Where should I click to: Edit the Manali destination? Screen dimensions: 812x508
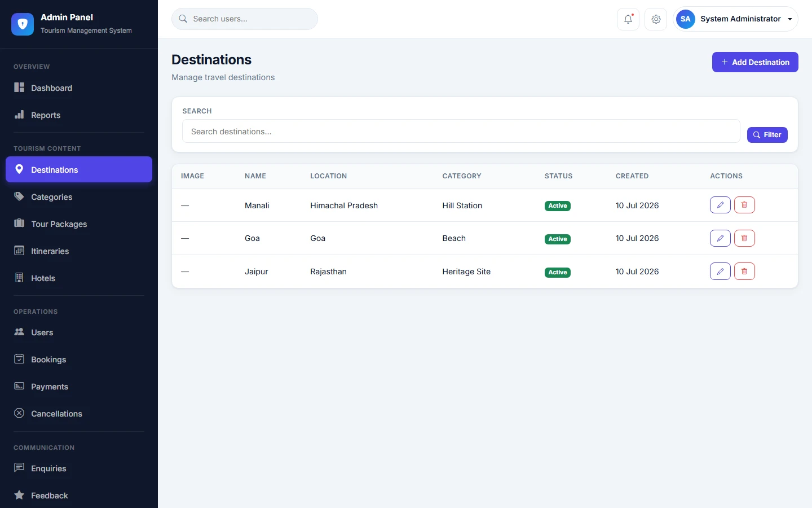(720, 205)
